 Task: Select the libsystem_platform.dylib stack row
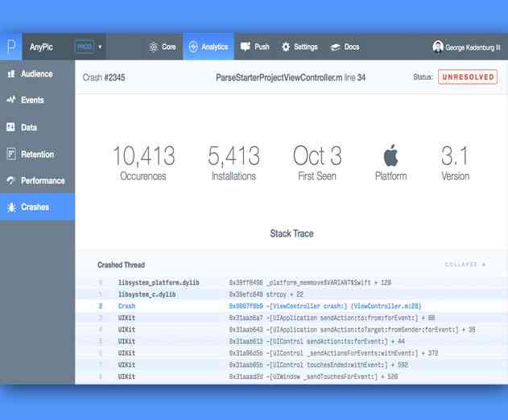pos(291,282)
